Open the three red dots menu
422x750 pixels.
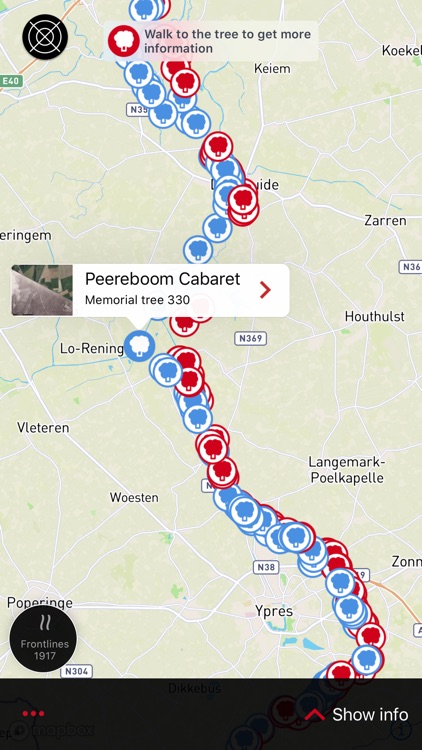pyautogui.click(x=33, y=714)
